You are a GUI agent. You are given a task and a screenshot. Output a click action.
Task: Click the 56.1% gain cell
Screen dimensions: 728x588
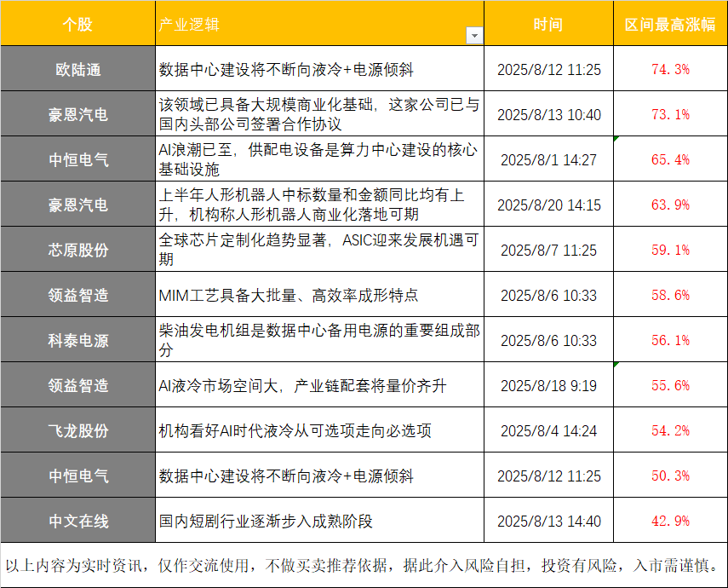670,339
